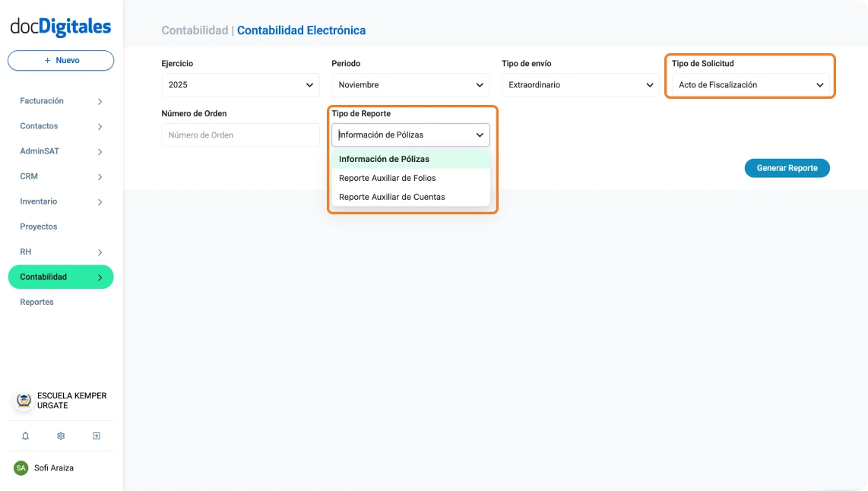Viewport: 868px width, 491px height.
Task: Open the settings gear icon
Action: point(60,436)
